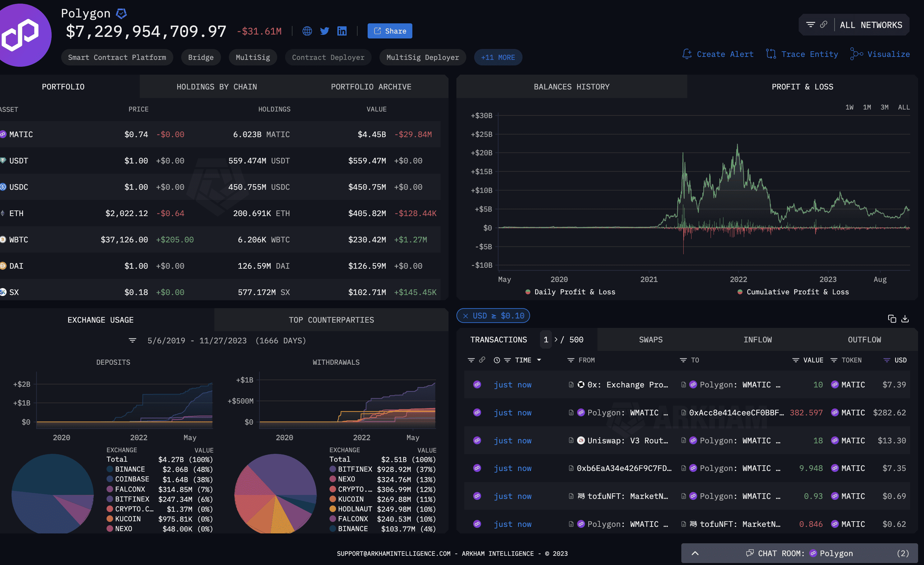This screenshot has height=565, width=924.
Task: Click BINANCE color swatch in deposits legend
Action: click(x=110, y=469)
